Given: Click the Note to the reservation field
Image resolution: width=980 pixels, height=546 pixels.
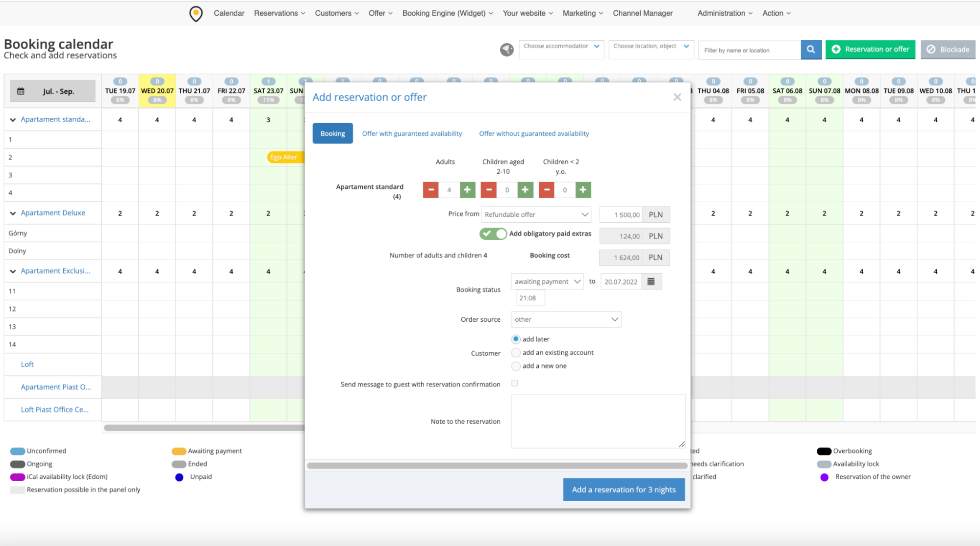Looking at the screenshot, I should tap(598, 421).
